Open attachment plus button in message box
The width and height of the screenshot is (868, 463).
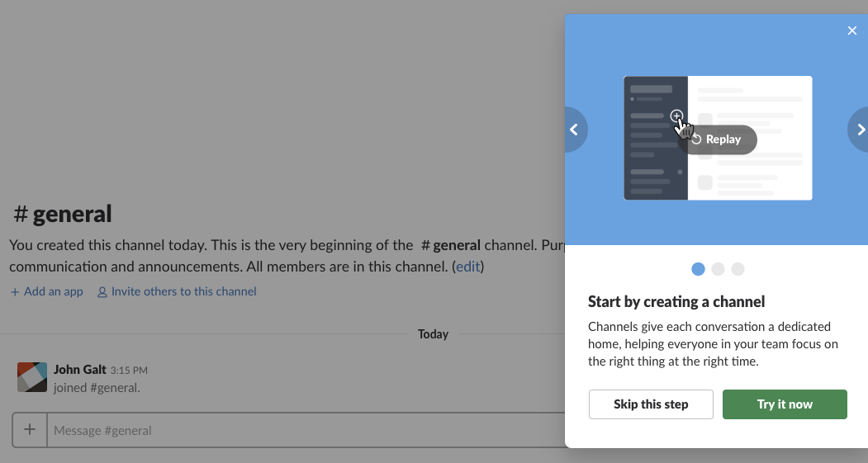click(30, 430)
